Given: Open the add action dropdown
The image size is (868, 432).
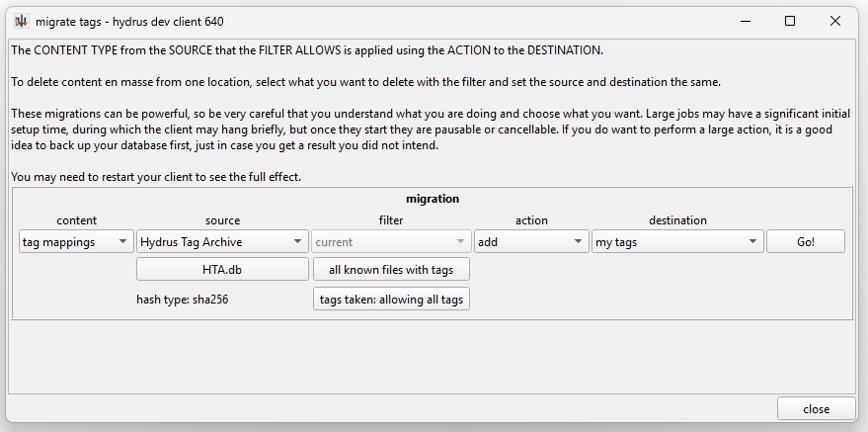Looking at the screenshot, I should (529, 241).
